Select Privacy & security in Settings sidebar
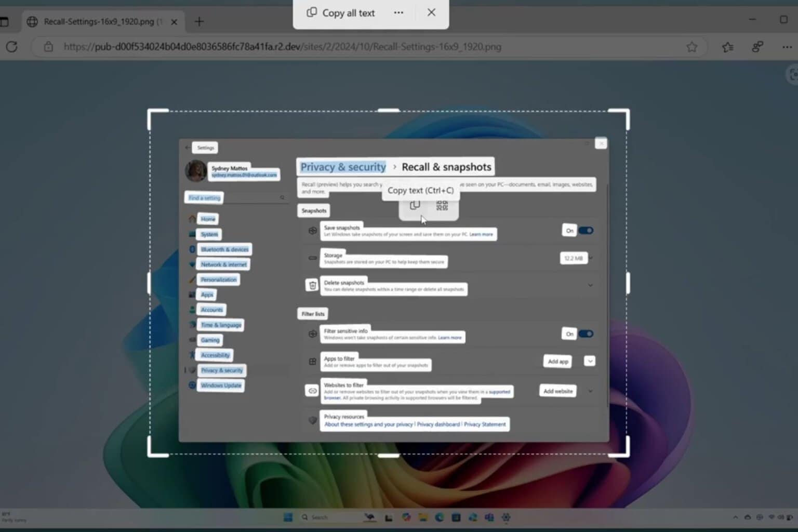Screen dimensions: 798x532 tap(221, 370)
